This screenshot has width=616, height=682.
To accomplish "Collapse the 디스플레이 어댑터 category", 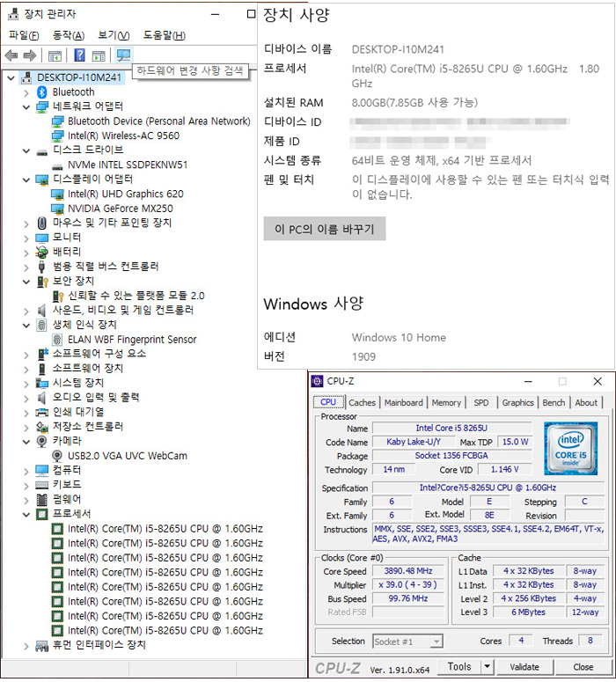I will click(26, 180).
